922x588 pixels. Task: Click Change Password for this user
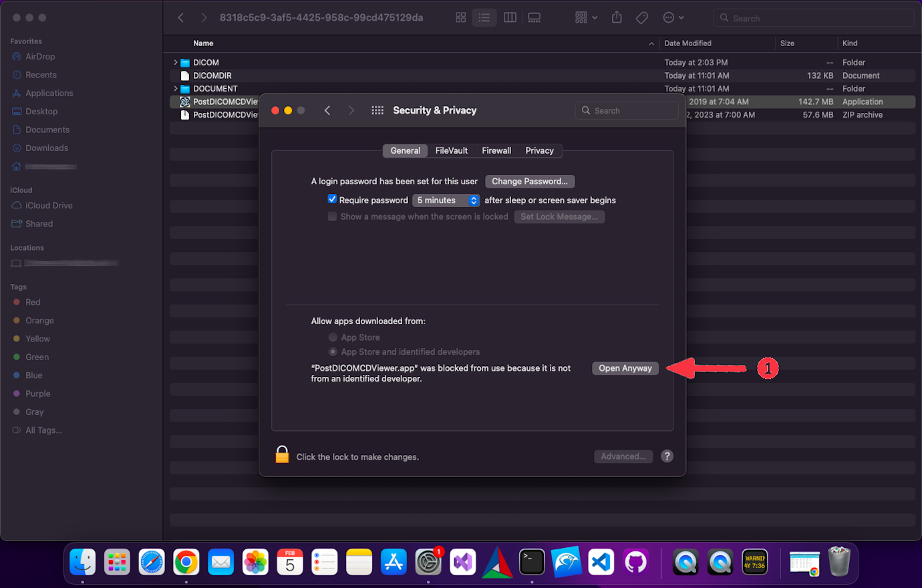click(x=530, y=181)
